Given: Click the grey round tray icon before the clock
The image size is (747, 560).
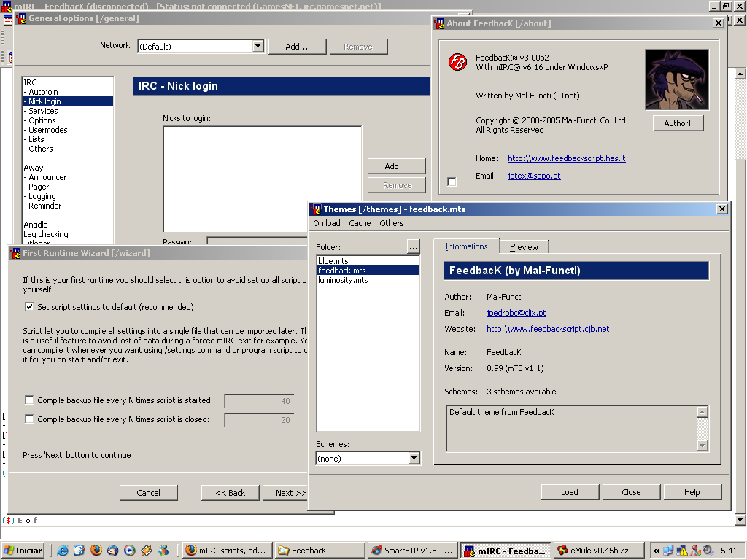Looking at the screenshot, I should 708,551.
